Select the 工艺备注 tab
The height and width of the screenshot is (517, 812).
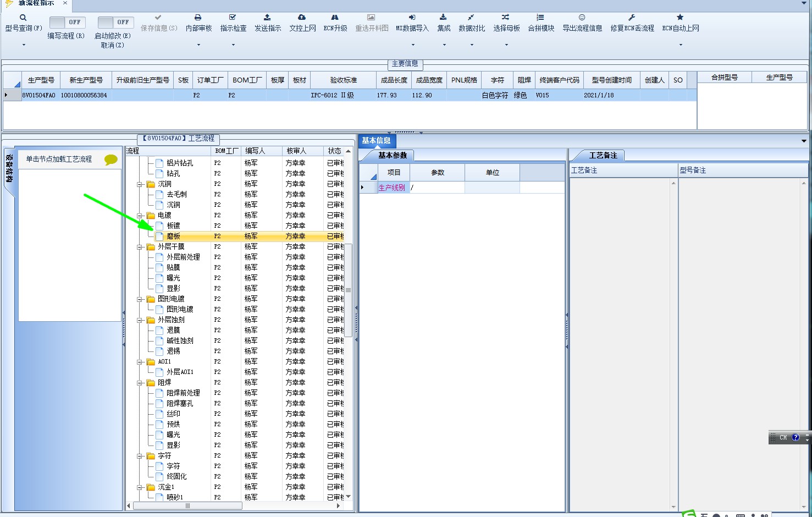coord(603,156)
